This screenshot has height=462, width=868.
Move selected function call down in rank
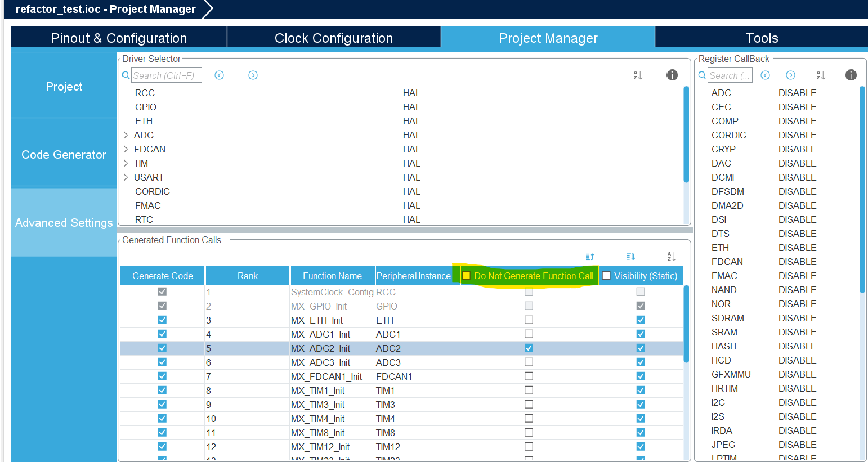(630, 257)
